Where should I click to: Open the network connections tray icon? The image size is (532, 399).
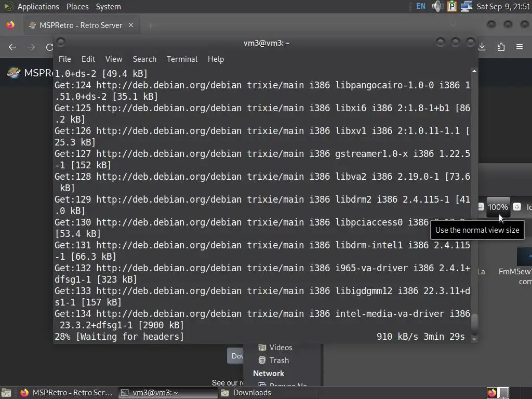click(x=467, y=6)
